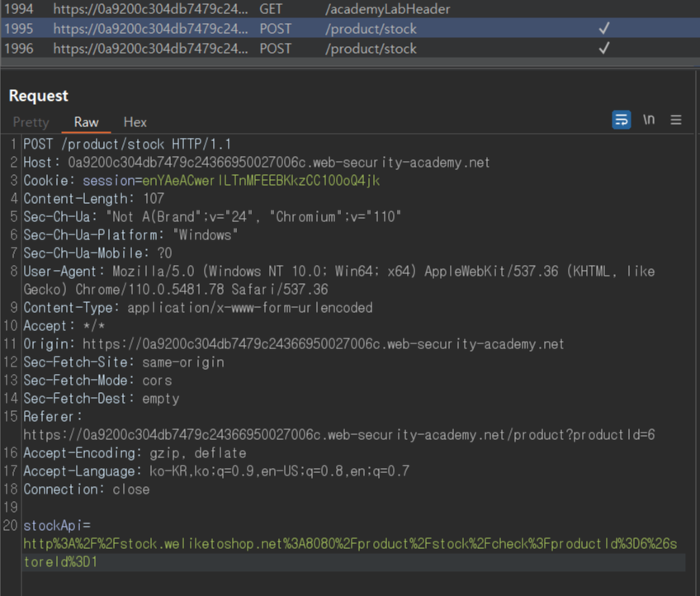
Task: Click empty line 19 in request editor
Action: coord(353,508)
